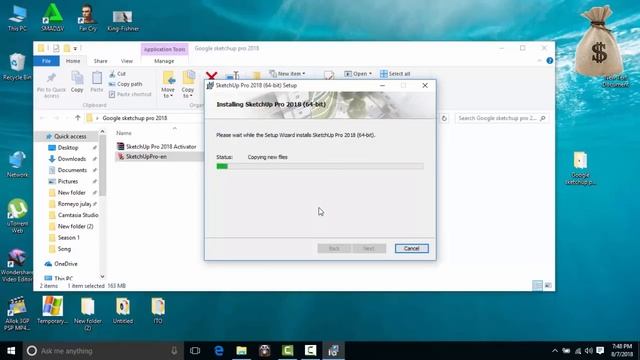Click Copy path in Explorer ribbon
The image size is (640, 360).
click(x=125, y=84)
